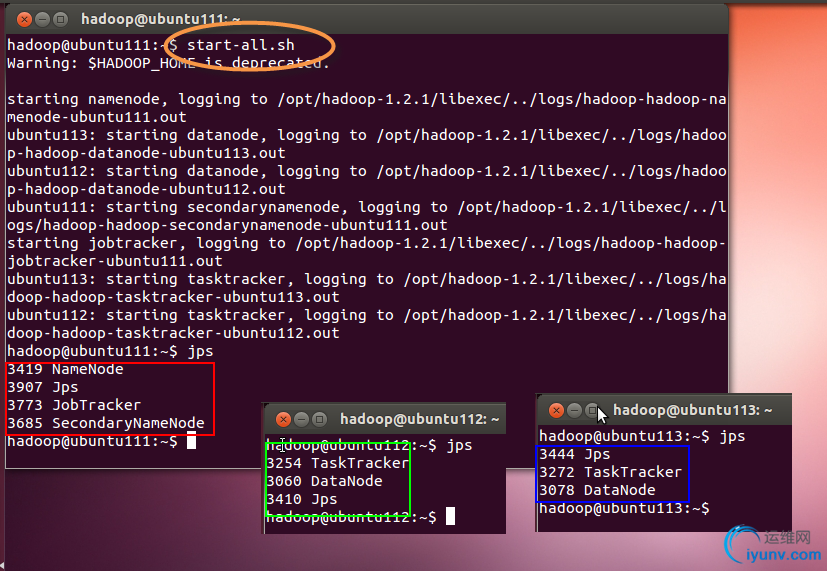Click the '3773 JobTracker' process line
Screen dimensions: 827x571
[74, 405]
